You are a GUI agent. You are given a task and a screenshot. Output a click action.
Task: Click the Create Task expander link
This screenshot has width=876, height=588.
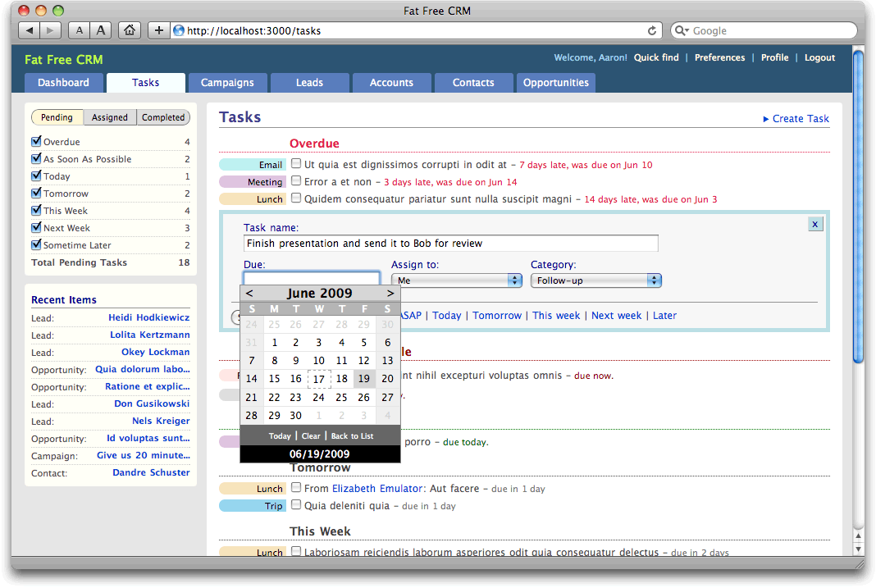tap(796, 119)
